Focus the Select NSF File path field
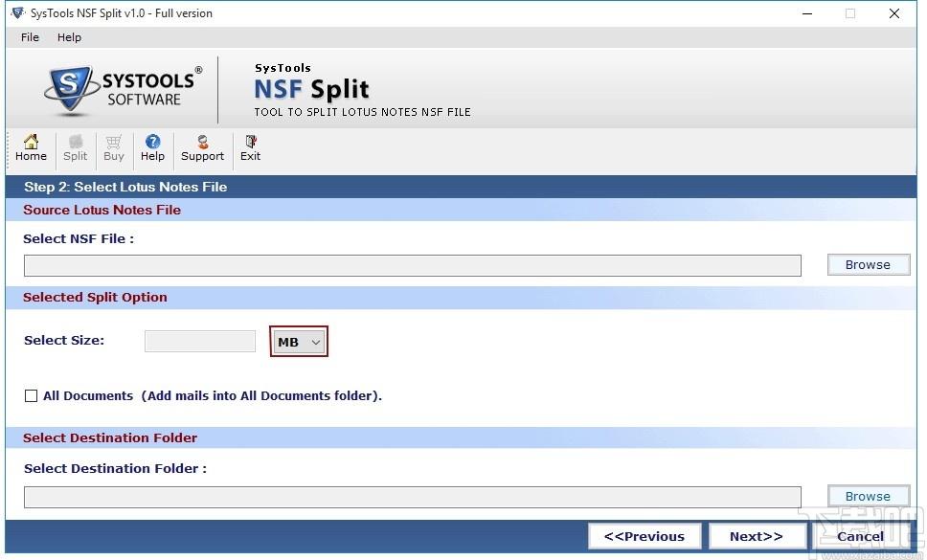This screenshot has width=927, height=560. click(x=413, y=265)
